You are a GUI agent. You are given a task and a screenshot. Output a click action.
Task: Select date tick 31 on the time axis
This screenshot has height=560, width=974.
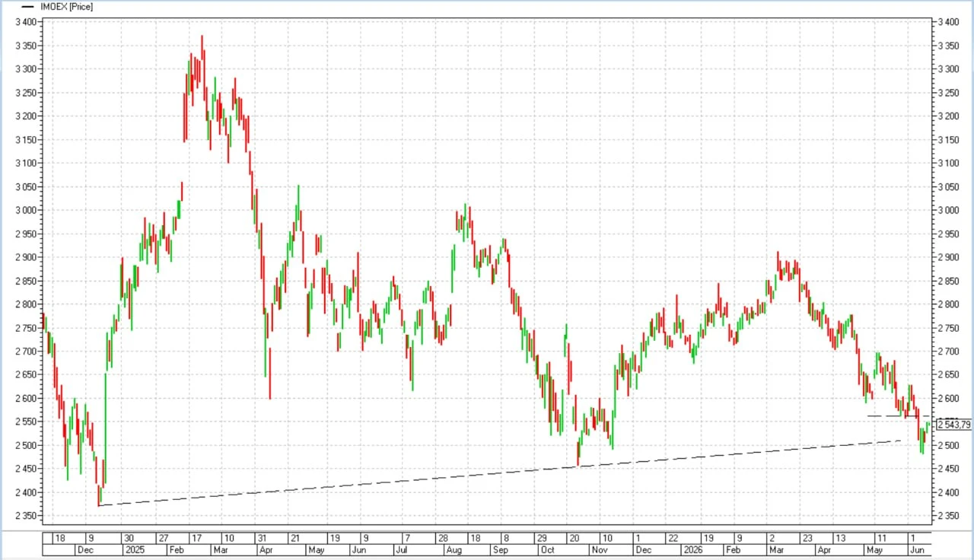click(262, 537)
